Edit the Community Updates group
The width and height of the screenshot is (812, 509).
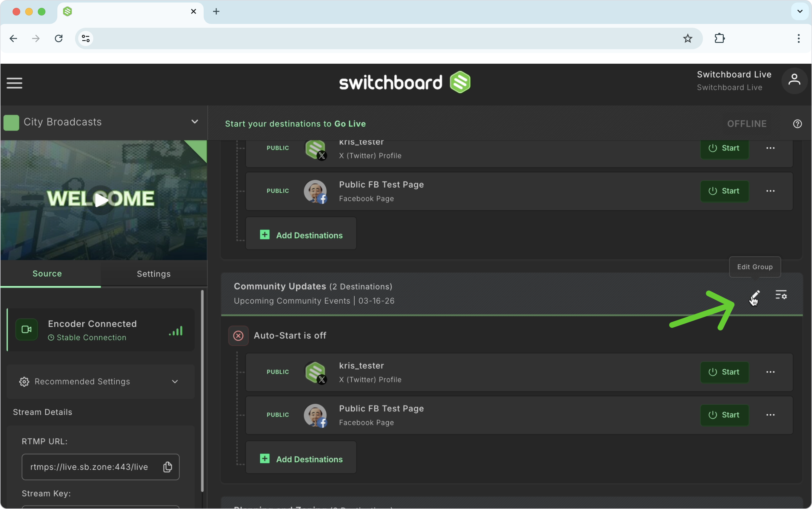(x=755, y=295)
